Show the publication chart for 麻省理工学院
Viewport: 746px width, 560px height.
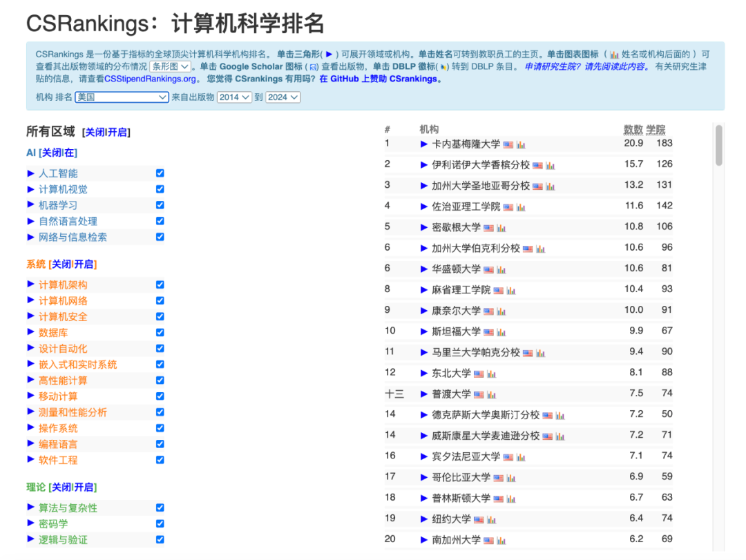point(510,291)
